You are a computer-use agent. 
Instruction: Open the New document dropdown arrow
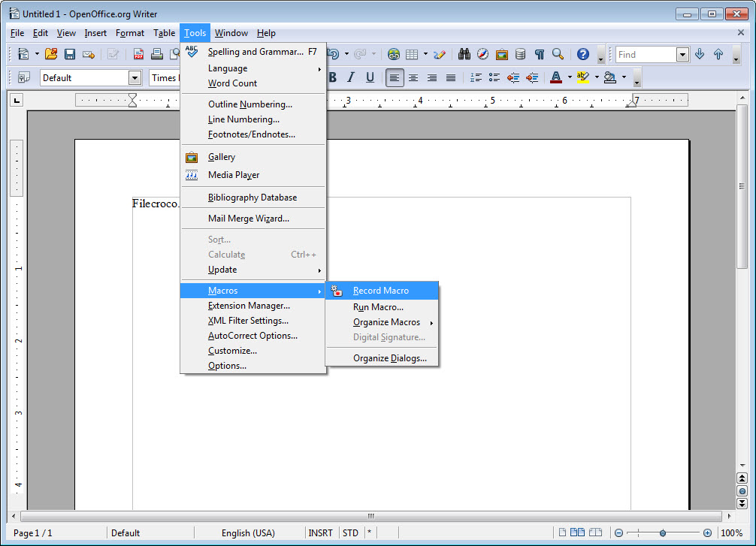[x=37, y=54]
